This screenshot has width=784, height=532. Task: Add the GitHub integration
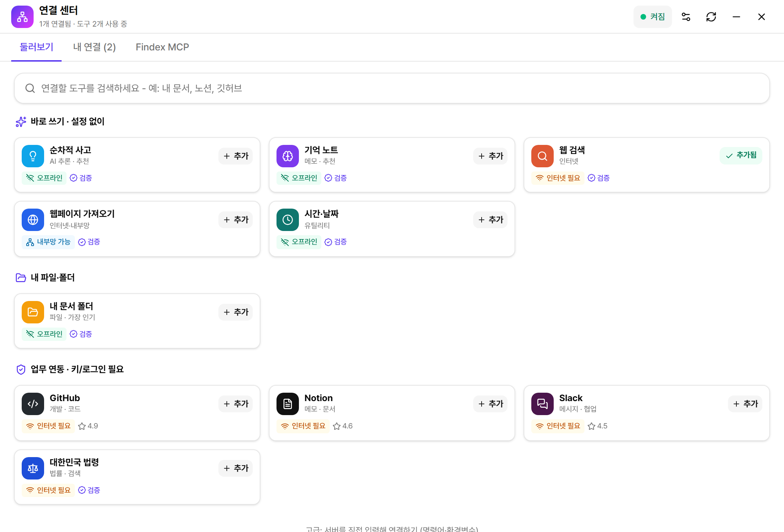tap(236, 404)
